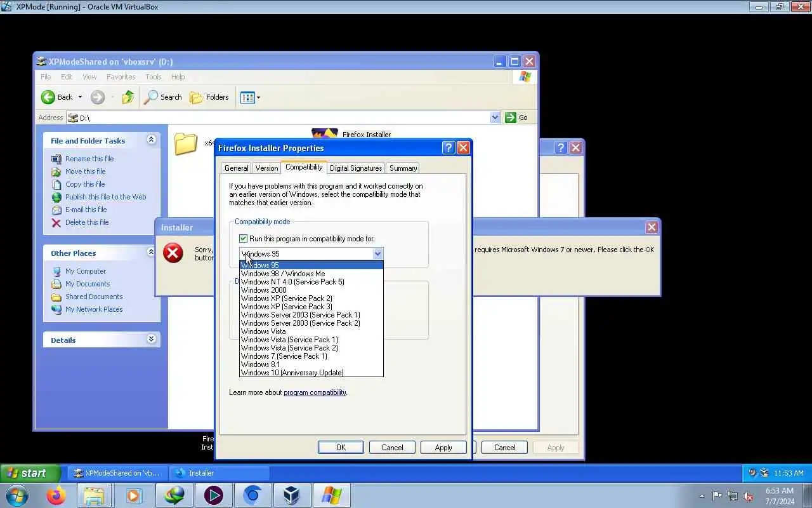
Task: Choose Windows XP (Service Pack 3) from list
Action: (311, 307)
